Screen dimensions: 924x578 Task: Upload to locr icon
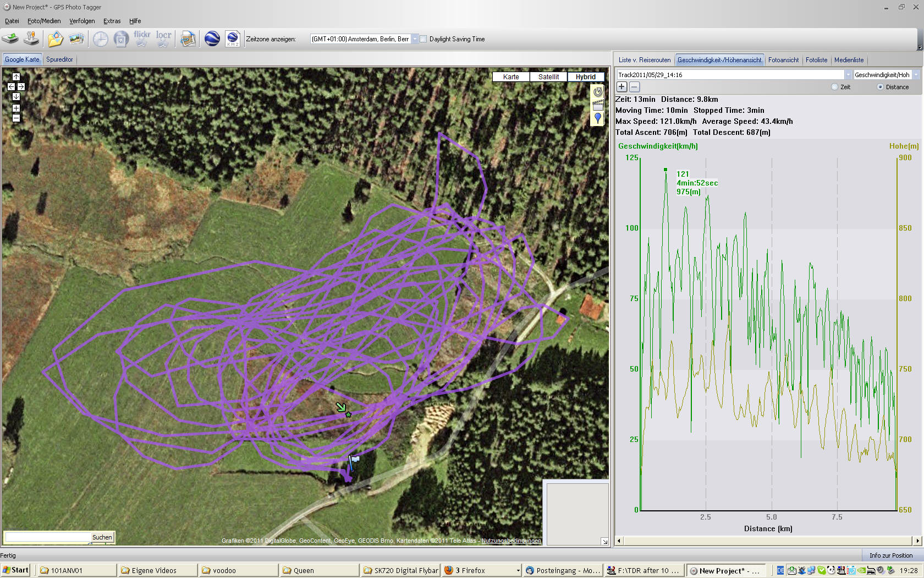pos(163,39)
